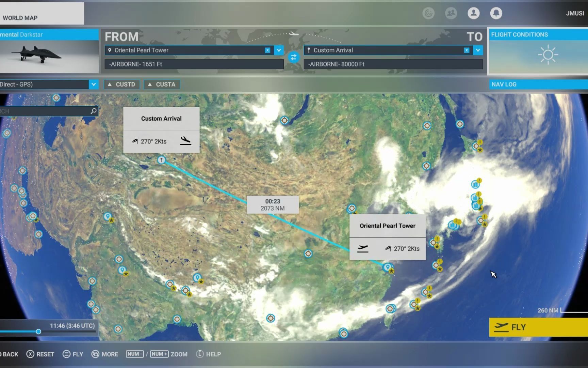
Task: Click HELP in the bottom bar
Action: 209,354
